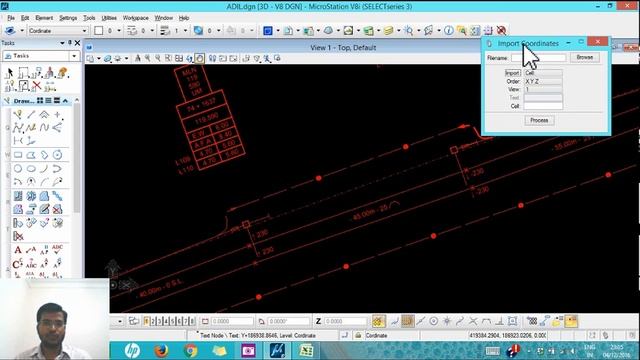
Task: Expand active line style dropdown arrow
Action: tap(152, 31)
